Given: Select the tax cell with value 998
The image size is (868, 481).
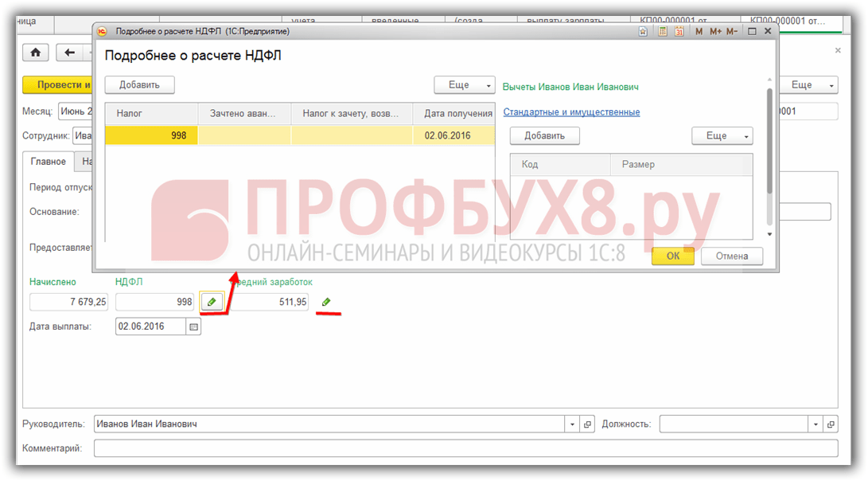Looking at the screenshot, I should coord(152,135).
